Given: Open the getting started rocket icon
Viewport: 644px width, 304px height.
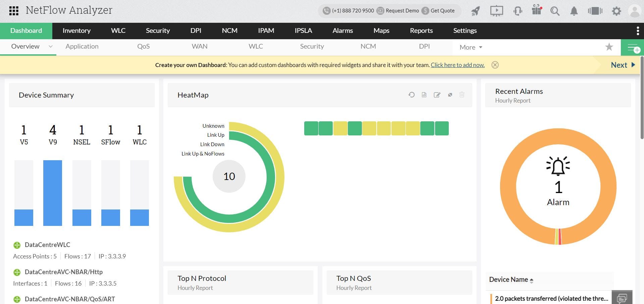Looking at the screenshot, I should click(475, 11).
